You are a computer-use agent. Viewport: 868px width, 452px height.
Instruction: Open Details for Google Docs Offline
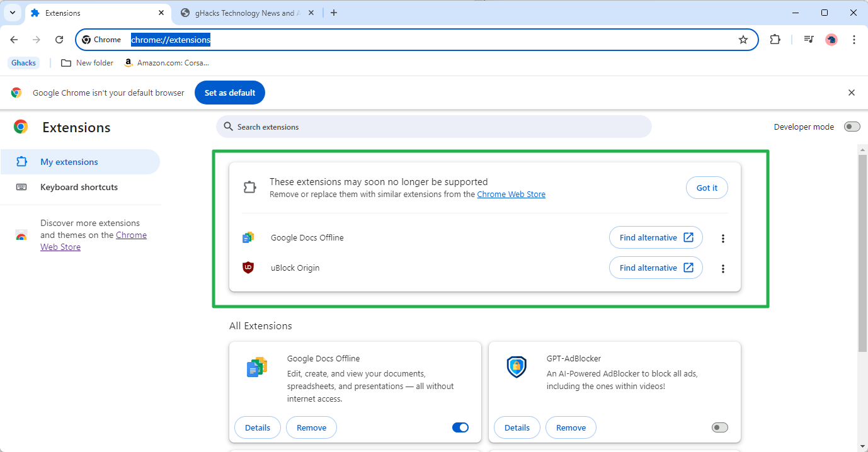258,427
